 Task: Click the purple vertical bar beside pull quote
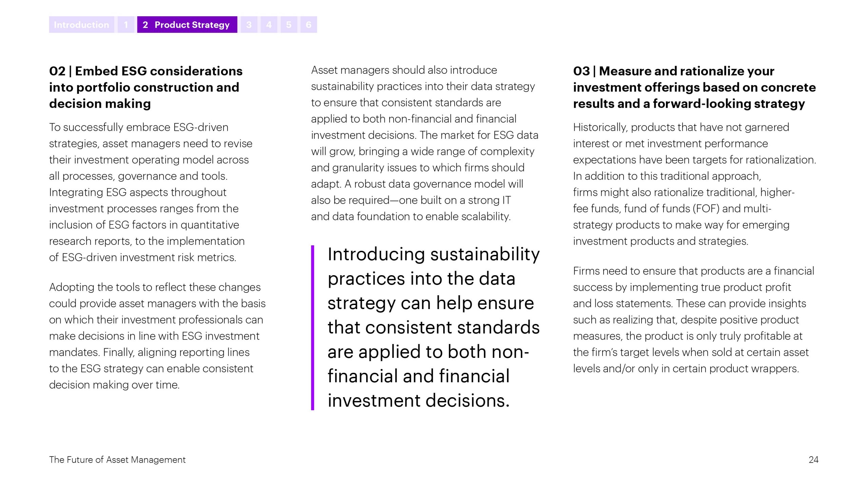[313, 327]
